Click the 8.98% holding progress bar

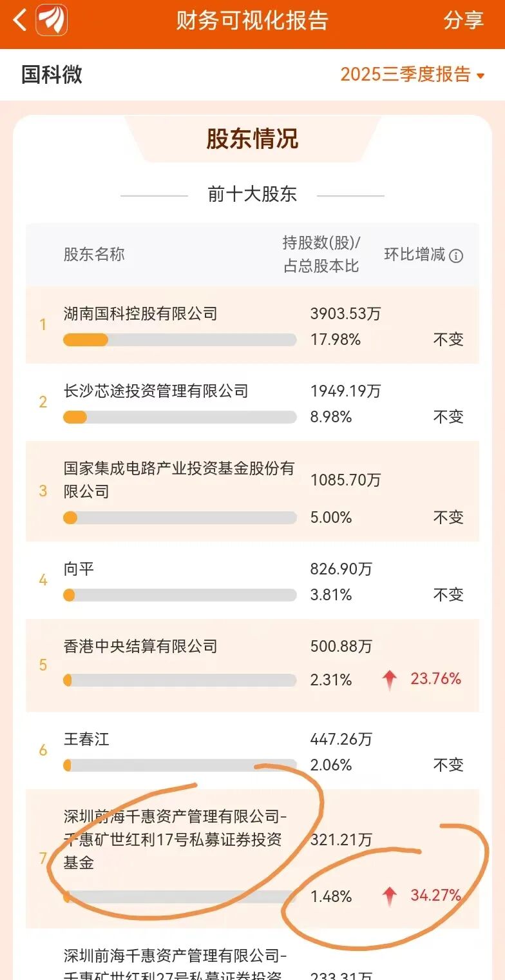coord(180,417)
